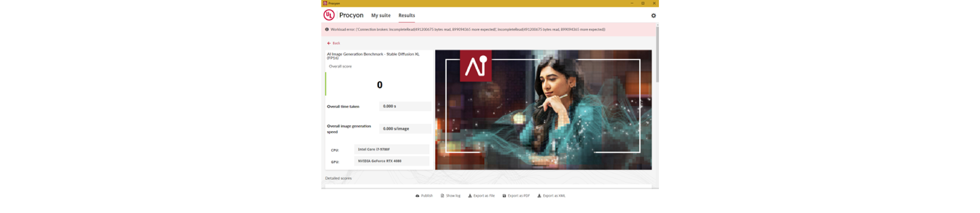
Task: Click the Publish cloud icon
Action: (417, 196)
